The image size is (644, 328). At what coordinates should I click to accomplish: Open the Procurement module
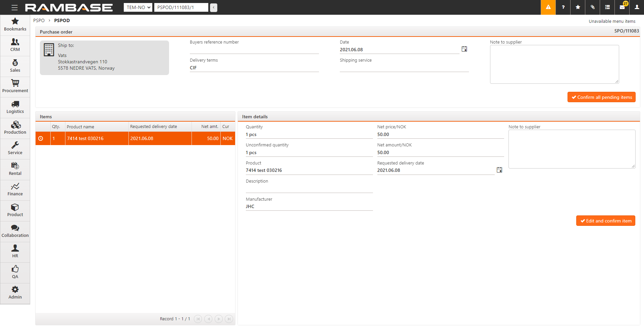click(15, 86)
